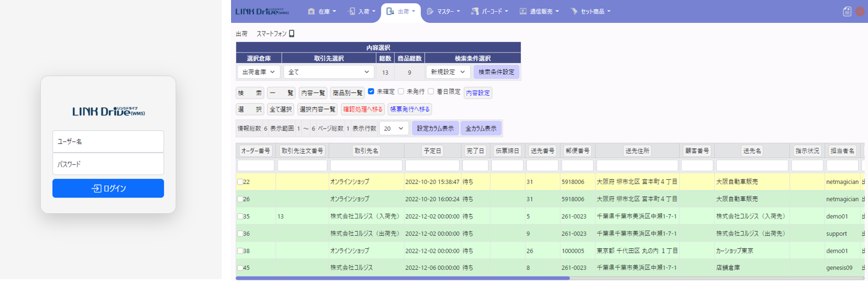Tick the checkbox for order 22
868x281 pixels.
(x=240, y=182)
